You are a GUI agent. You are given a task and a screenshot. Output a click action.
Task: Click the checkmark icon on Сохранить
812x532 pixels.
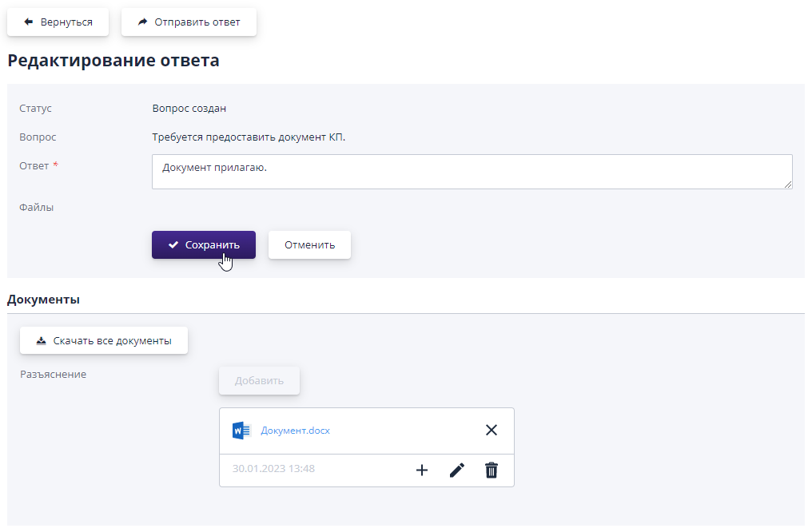(173, 245)
